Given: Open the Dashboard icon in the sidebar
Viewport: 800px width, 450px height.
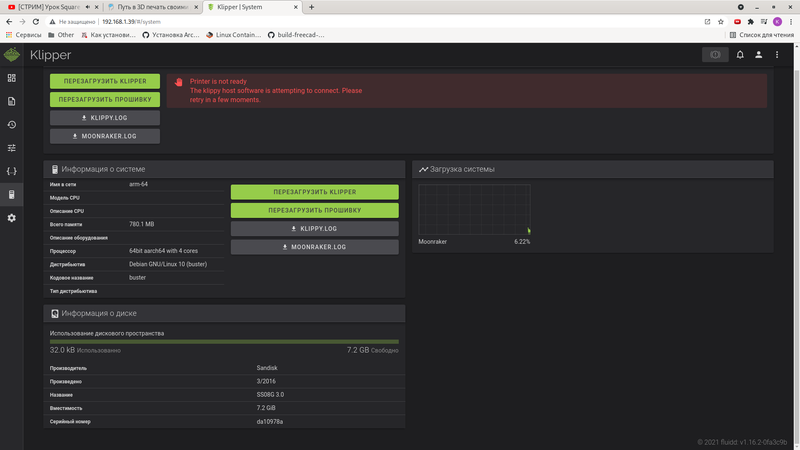Looking at the screenshot, I should pos(12,78).
